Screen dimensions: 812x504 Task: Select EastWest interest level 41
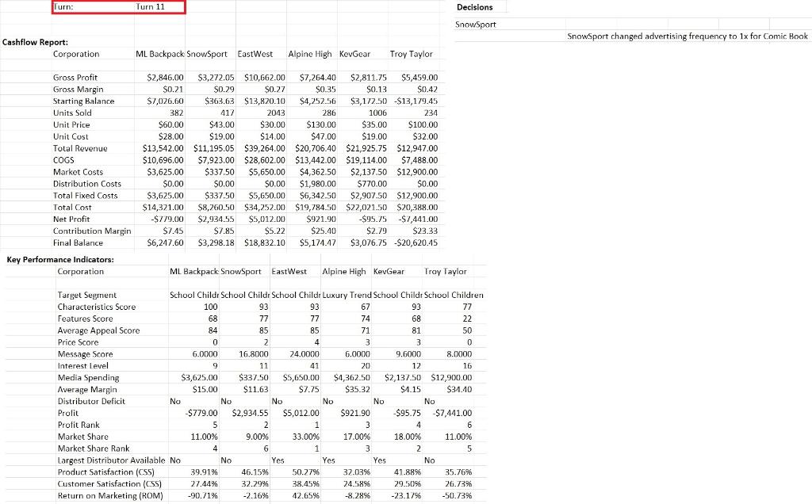point(314,366)
